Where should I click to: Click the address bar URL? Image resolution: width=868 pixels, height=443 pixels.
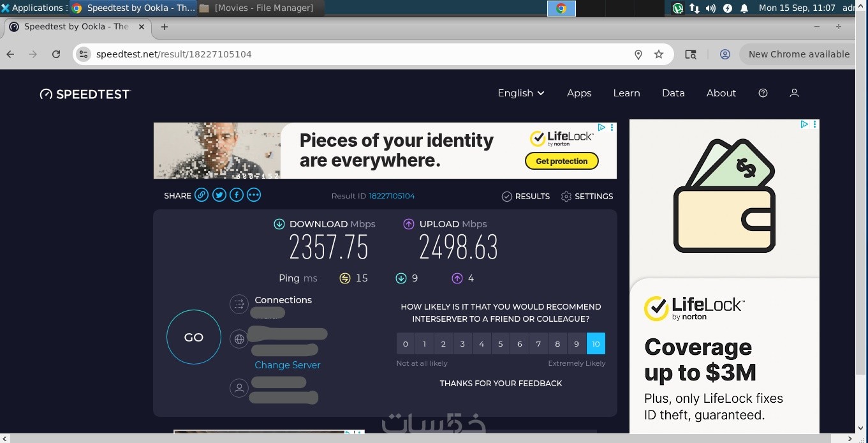[x=174, y=54]
